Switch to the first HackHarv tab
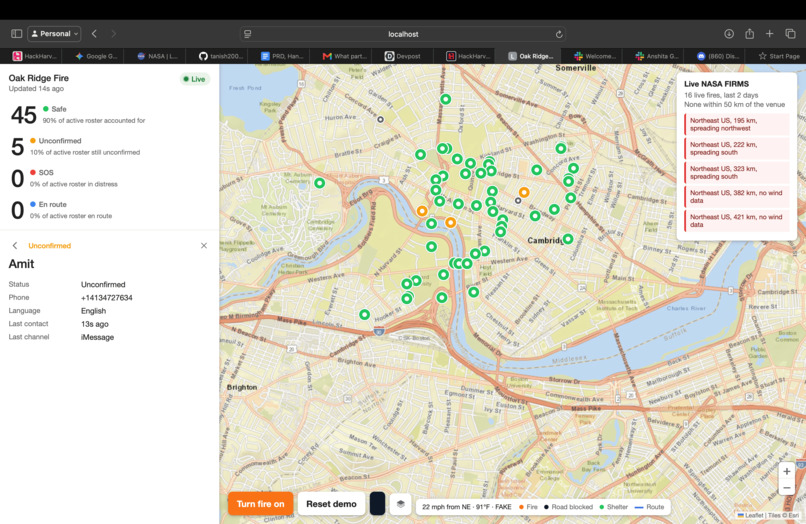The height and width of the screenshot is (524, 806). point(34,56)
